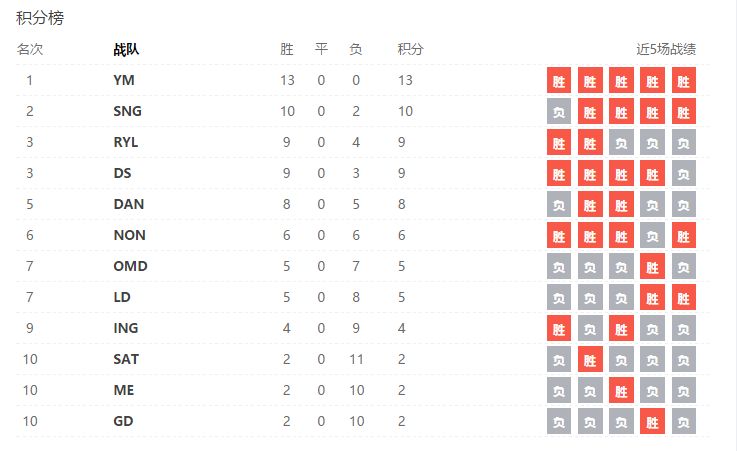Click the 积分 column header
Viewport: 737px width, 451px height.
pyautogui.click(x=410, y=48)
